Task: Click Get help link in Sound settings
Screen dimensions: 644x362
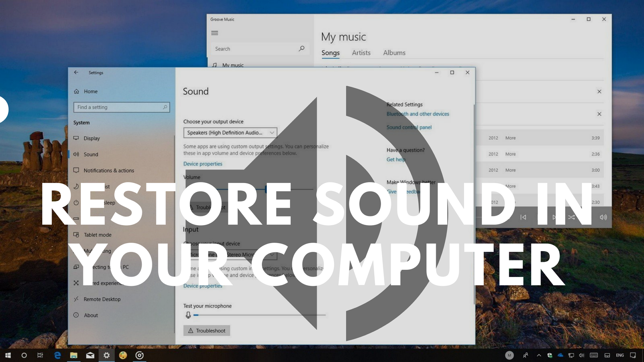Action: [394, 160]
